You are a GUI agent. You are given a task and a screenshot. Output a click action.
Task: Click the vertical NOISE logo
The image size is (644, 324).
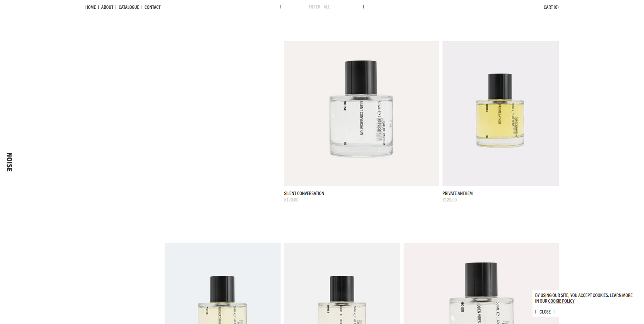click(x=9, y=162)
